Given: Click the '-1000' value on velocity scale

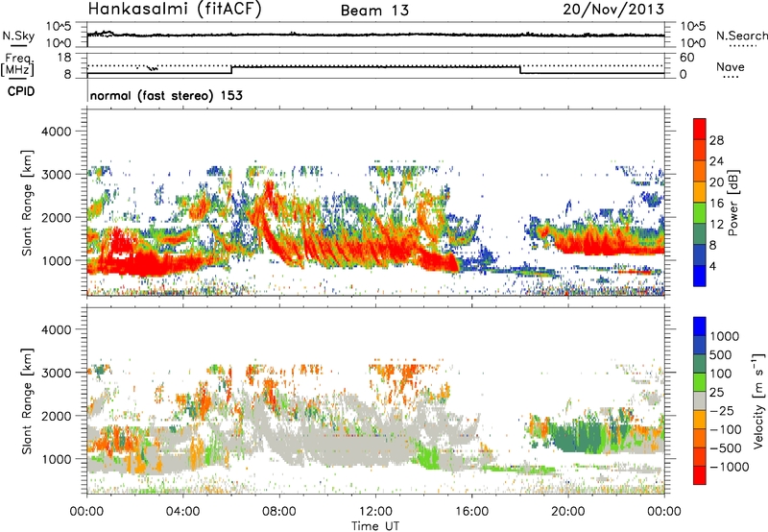Looking at the screenshot, I should click(729, 467).
